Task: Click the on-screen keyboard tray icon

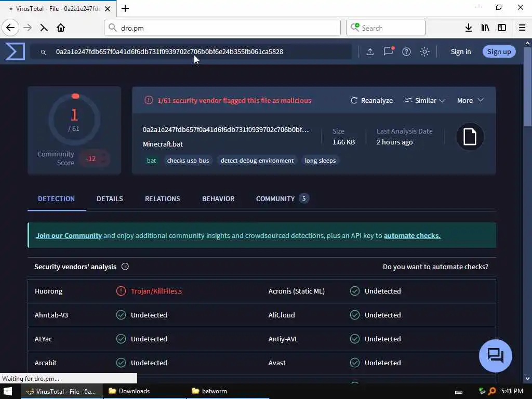Action: click(x=459, y=392)
